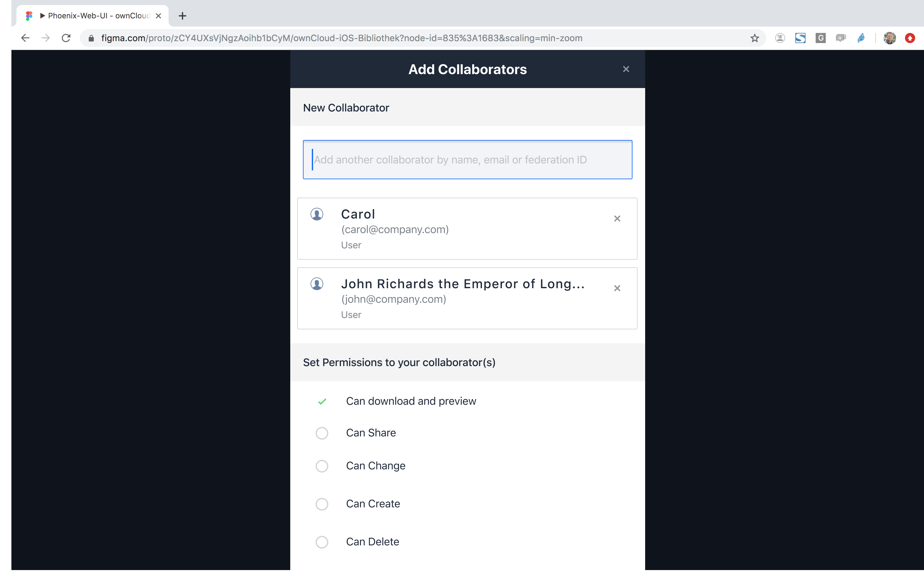924x584 pixels.
Task: Select the Can Delete permission
Action: pos(322,542)
